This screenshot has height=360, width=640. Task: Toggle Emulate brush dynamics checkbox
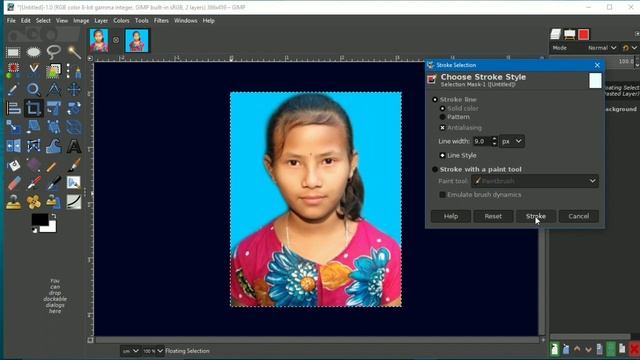[x=442, y=195]
